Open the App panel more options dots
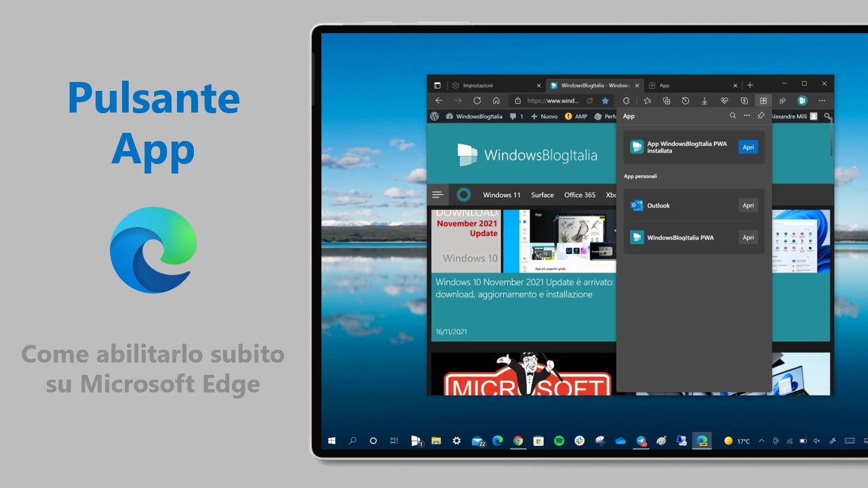868x488 pixels. [747, 116]
